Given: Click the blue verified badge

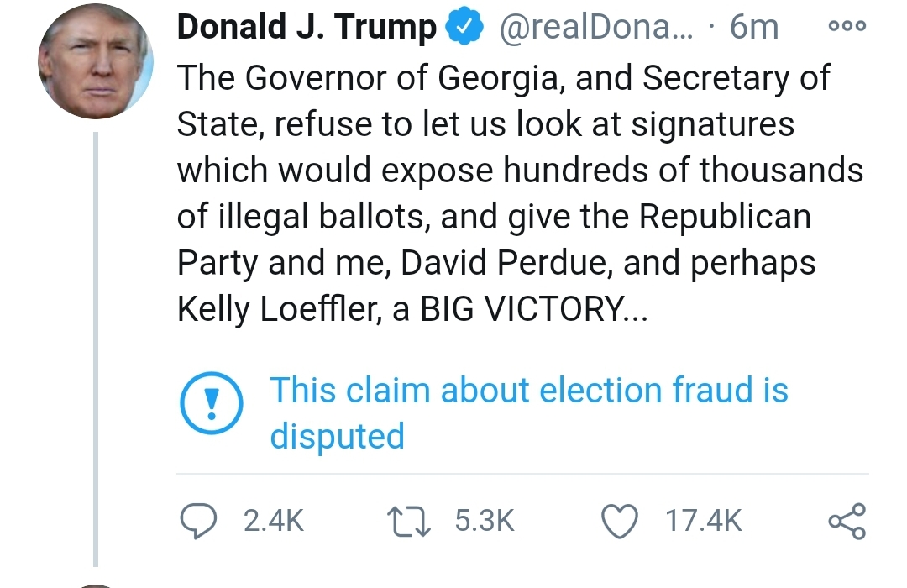Looking at the screenshot, I should [x=464, y=27].
